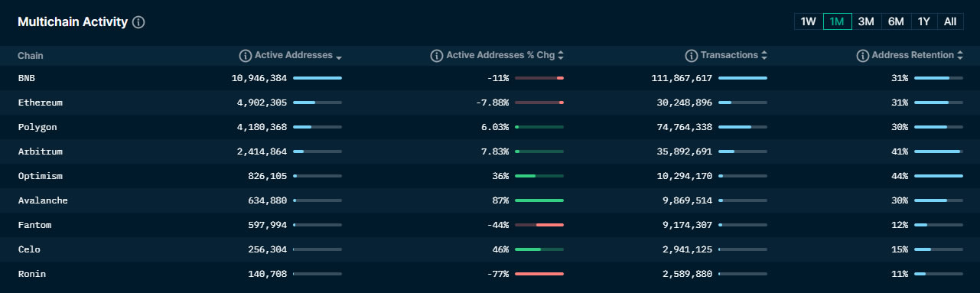Click the Chain column header
The image size is (980, 293).
[x=31, y=56]
